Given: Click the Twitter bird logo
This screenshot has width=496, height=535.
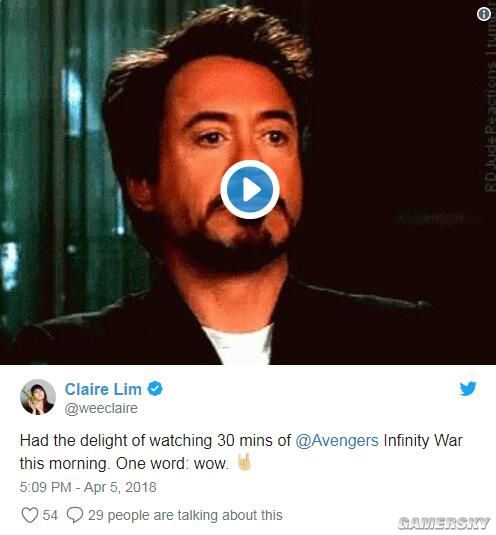Looking at the screenshot, I should pos(468,389).
